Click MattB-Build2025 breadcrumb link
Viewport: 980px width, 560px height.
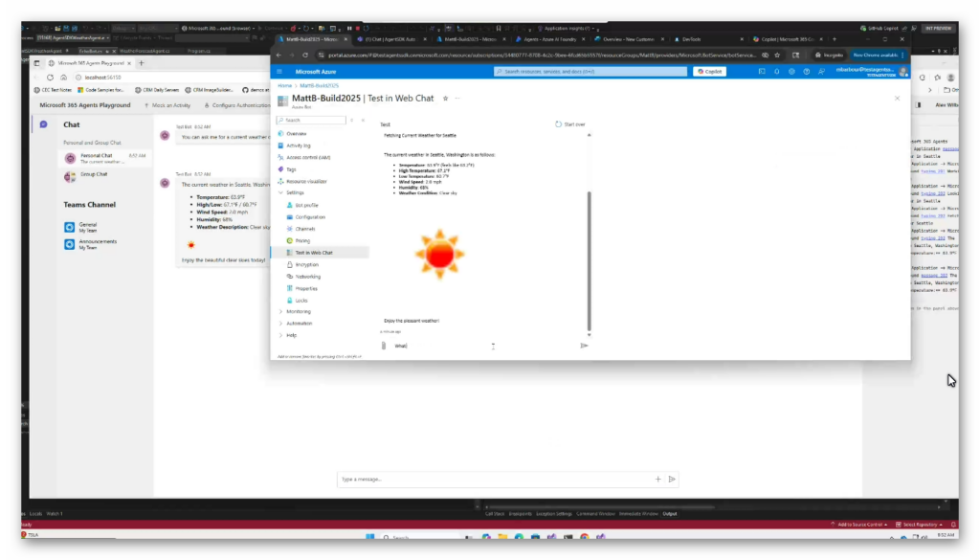319,85
